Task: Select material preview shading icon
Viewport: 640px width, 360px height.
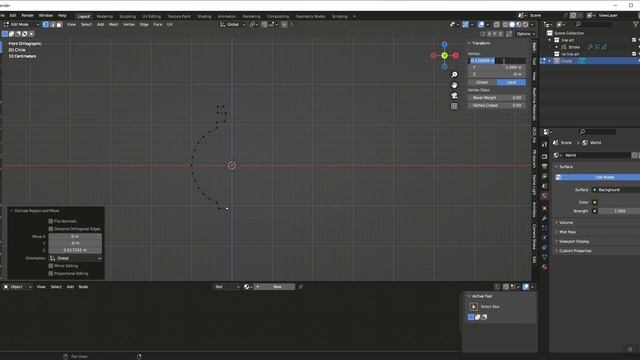Action: tap(519, 24)
